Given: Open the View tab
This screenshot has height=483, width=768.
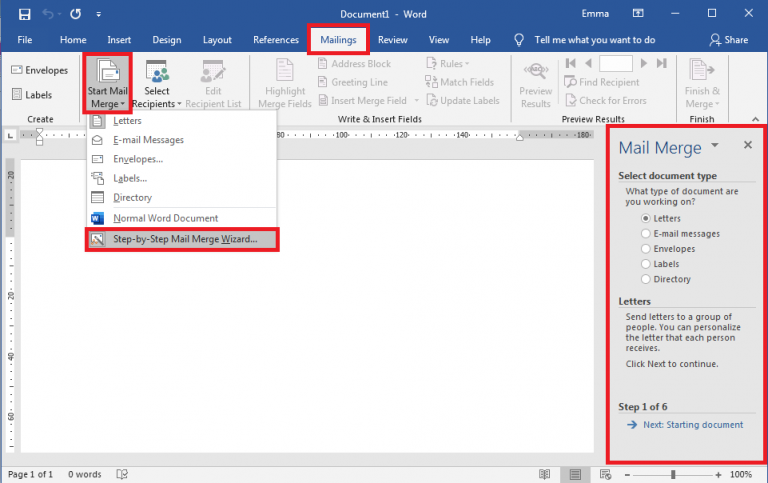Looking at the screenshot, I should [439, 40].
